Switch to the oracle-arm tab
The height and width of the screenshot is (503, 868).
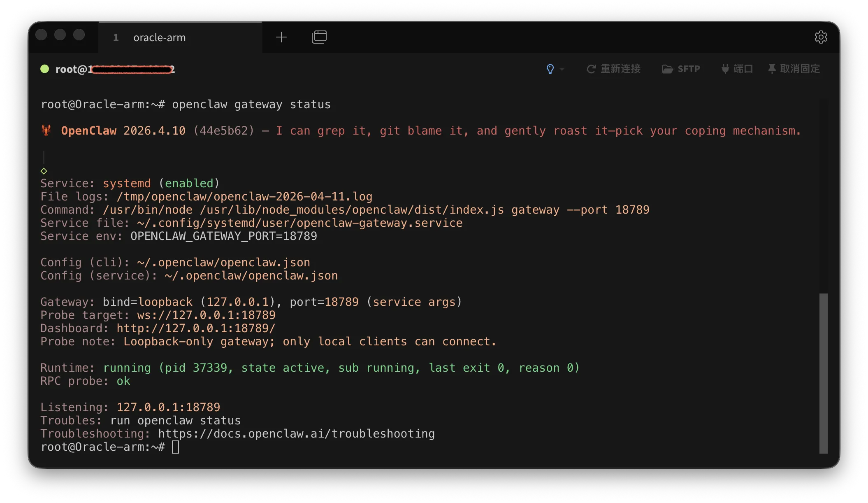159,37
